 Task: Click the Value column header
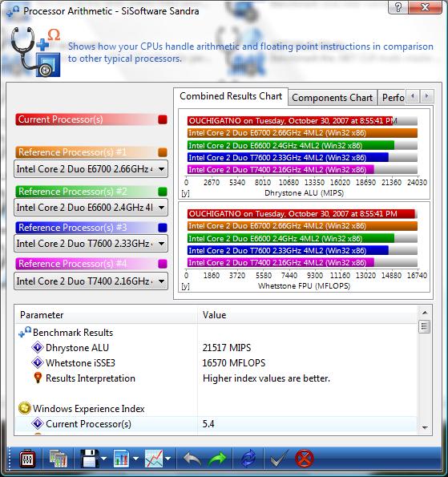click(x=307, y=315)
